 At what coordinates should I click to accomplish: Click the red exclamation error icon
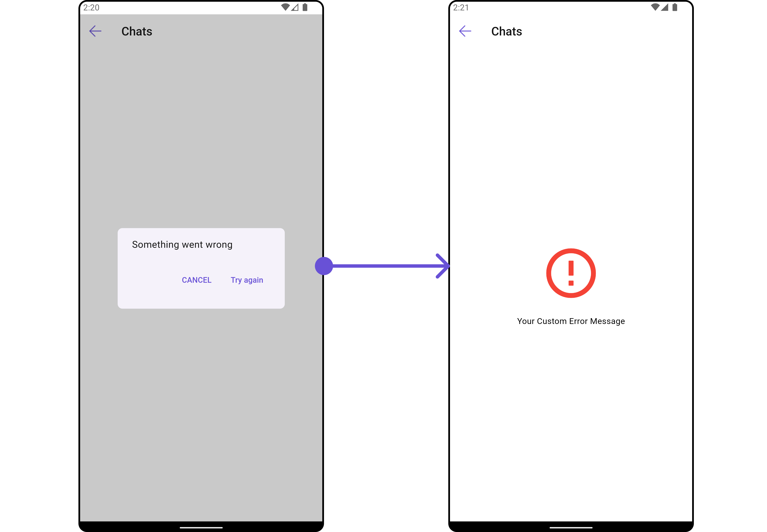click(x=571, y=273)
